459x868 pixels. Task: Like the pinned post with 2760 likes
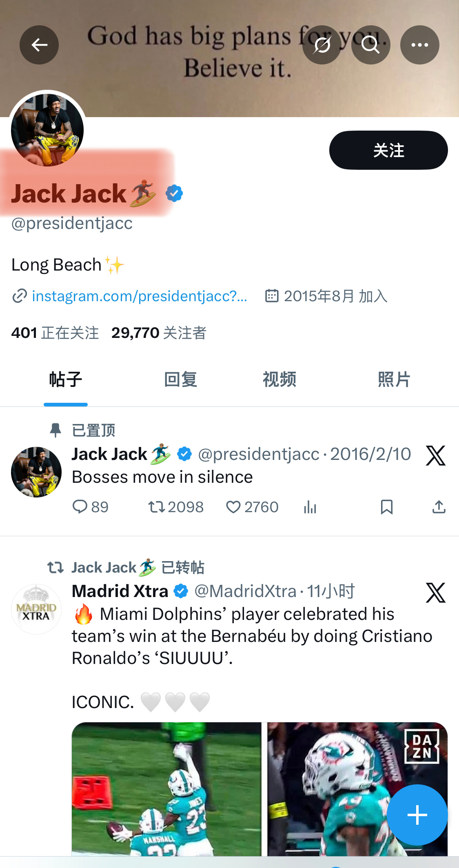tap(252, 507)
